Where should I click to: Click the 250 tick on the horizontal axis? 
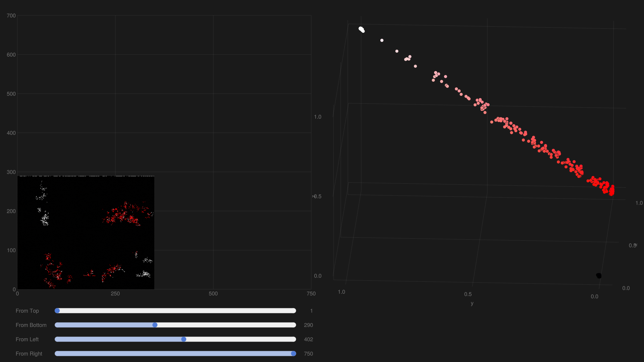[x=115, y=294]
